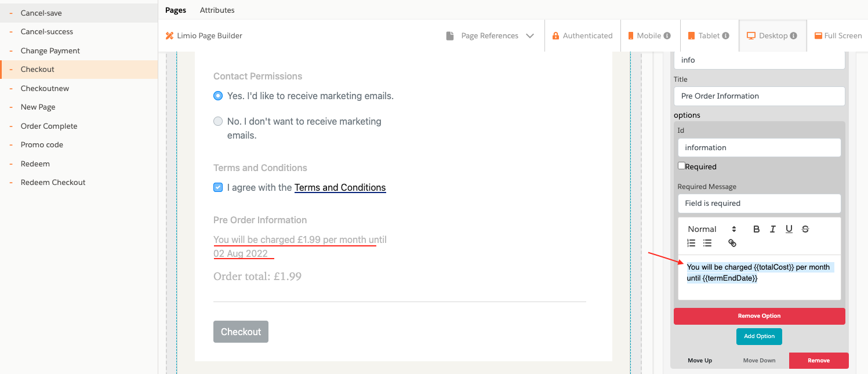Open Full Screen preview mode
Screen dimensions: 868x374
coord(838,35)
